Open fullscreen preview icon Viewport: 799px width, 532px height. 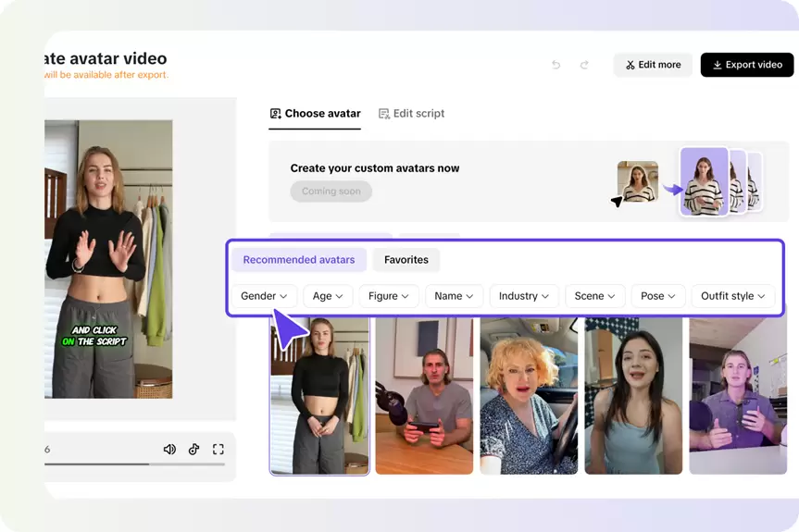pyautogui.click(x=218, y=449)
